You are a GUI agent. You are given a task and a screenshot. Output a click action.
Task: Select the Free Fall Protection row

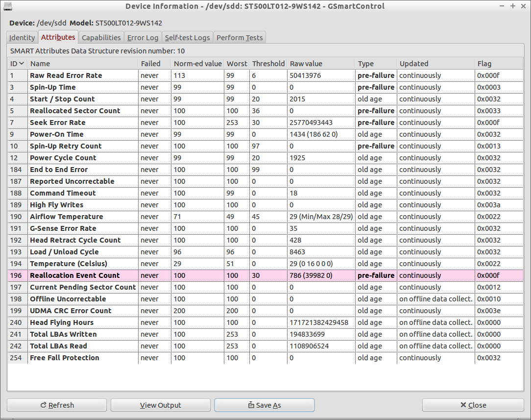pyautogui.click(x=265, y=358)
